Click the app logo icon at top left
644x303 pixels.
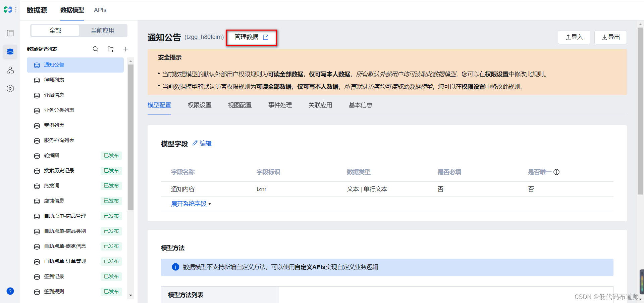pyautogui.click(x=8, y=10)
